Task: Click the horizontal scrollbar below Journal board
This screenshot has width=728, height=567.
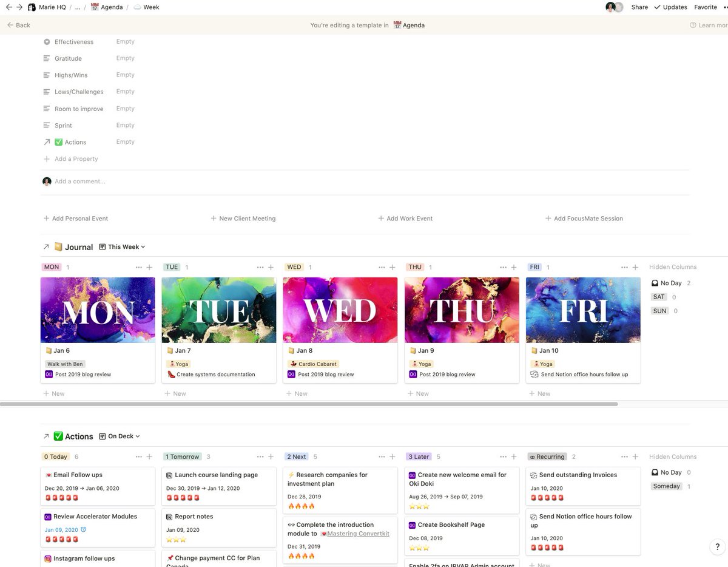Action: [x=309, y=404]
